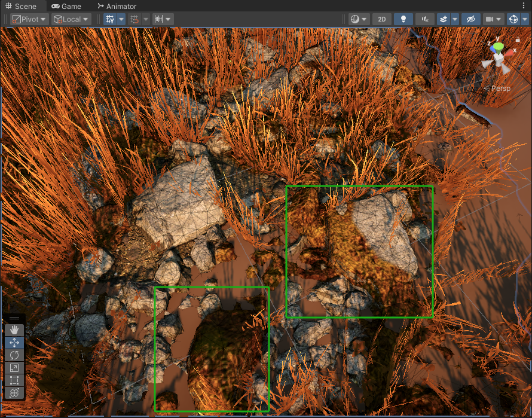Select the Hand (view) tool
The height and width of the screenshot is (418, 532).
[14, 329]
